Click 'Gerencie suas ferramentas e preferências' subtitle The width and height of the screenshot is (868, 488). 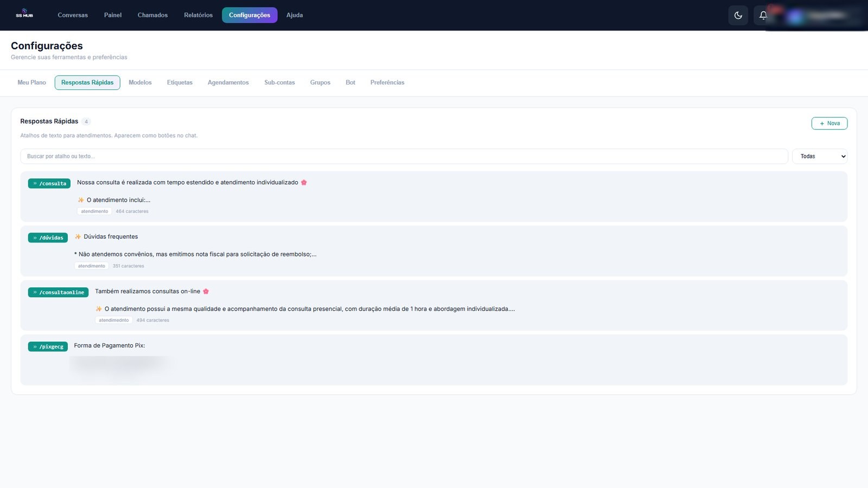pyautogui.click(x=69, y=57)
